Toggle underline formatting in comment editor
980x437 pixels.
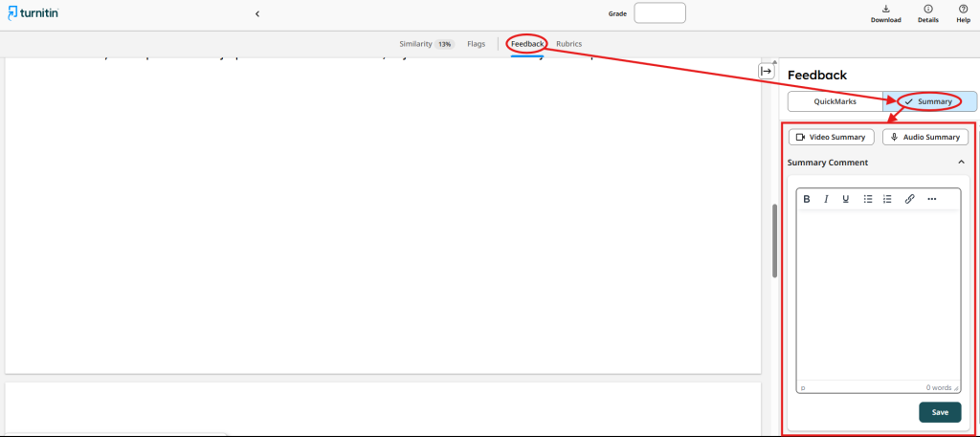tap(846, 199)
